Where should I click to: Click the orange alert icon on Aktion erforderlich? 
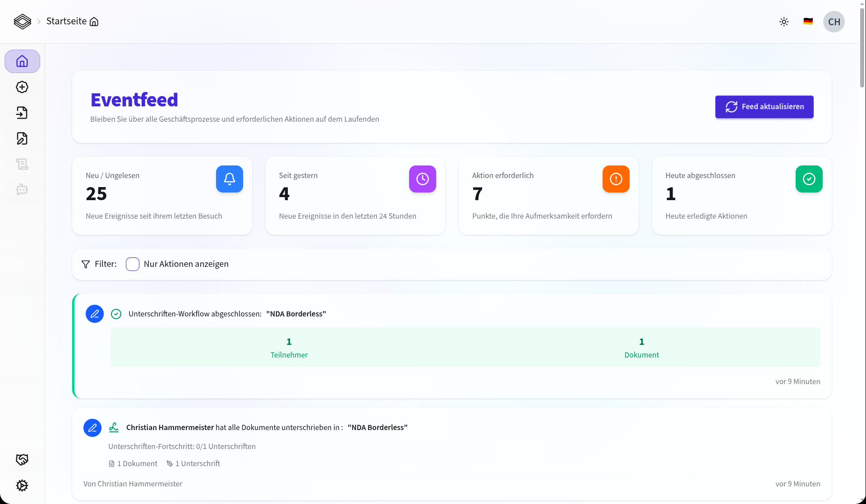616,179
